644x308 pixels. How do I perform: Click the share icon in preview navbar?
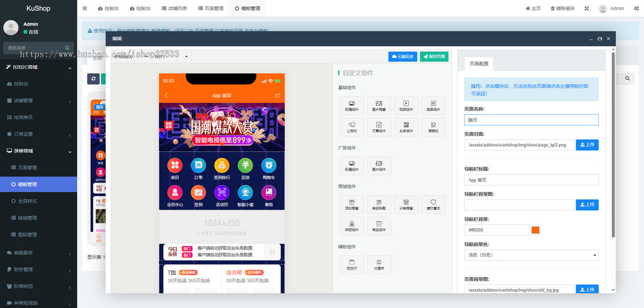[277, 95]
